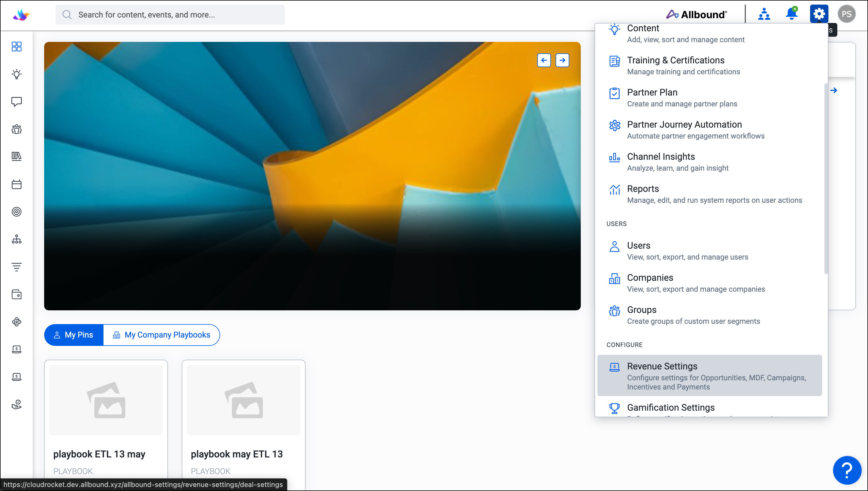The image size is (868, 491).
Task: Open the dashboard grid icon in sidebar
Action: point(17,46)
